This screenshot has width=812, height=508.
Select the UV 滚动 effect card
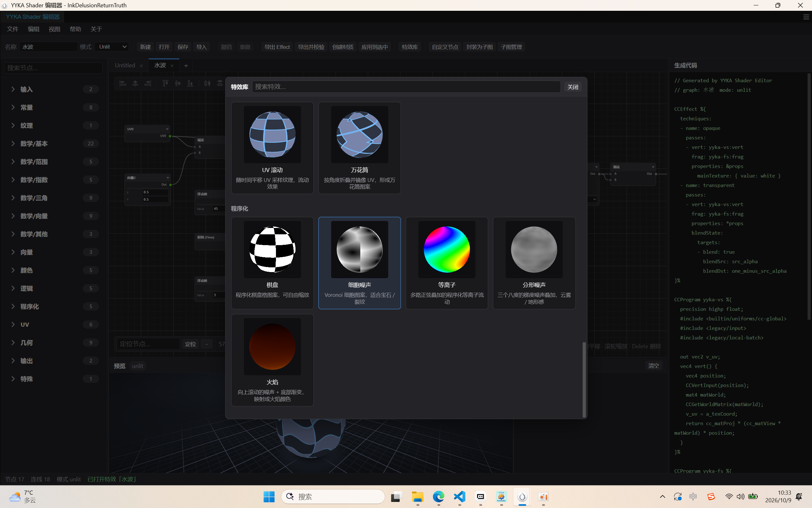272,148
